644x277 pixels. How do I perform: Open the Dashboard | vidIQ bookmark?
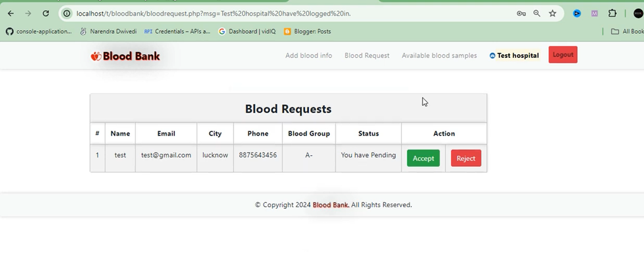[x=247, y=31]
